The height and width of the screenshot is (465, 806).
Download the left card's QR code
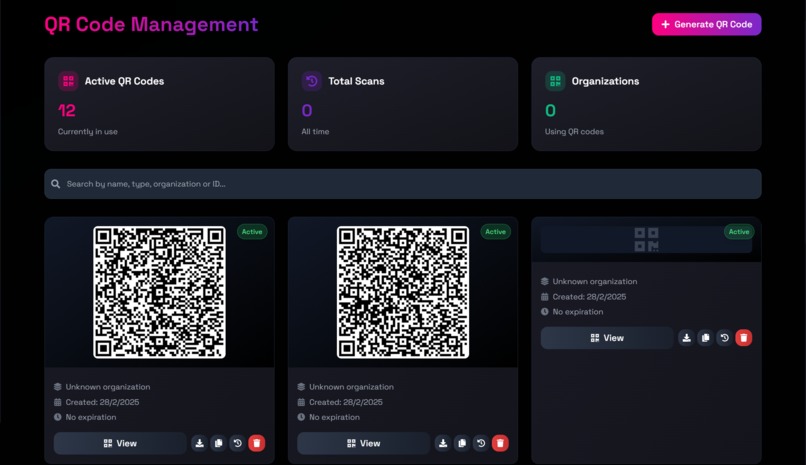pyautogui.click(x=199, y=443)
